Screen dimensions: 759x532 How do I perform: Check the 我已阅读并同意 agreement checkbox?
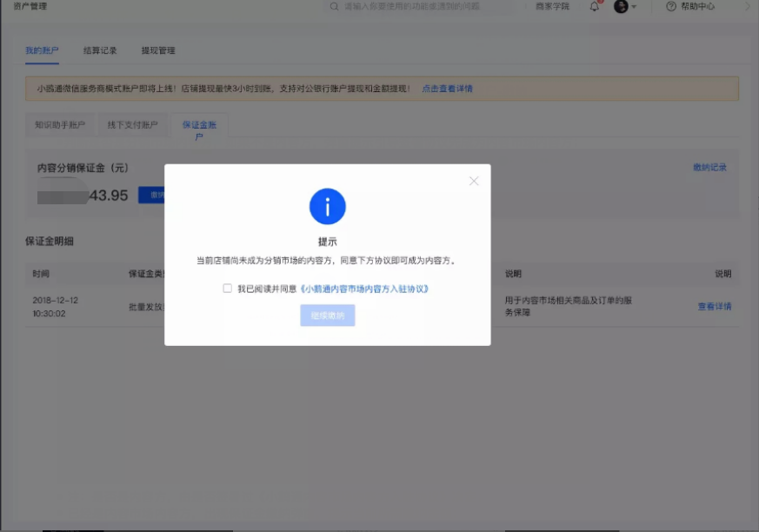[227, 289]
